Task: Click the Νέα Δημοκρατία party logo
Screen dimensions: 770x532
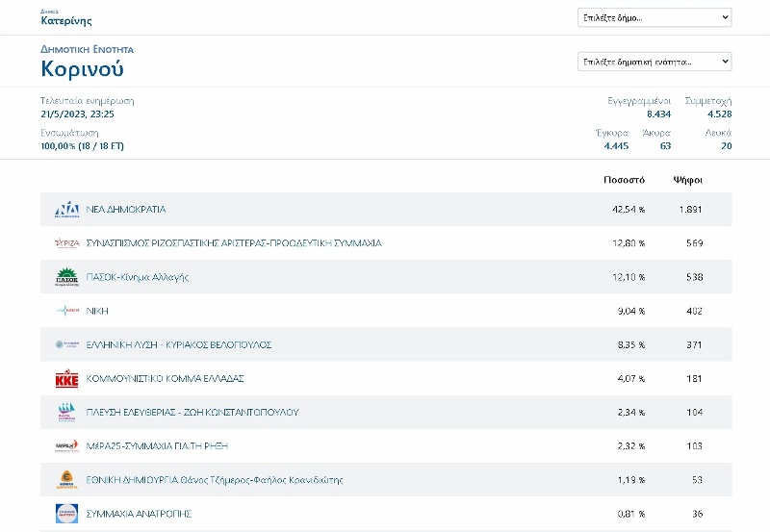Action: click(66, 209)
